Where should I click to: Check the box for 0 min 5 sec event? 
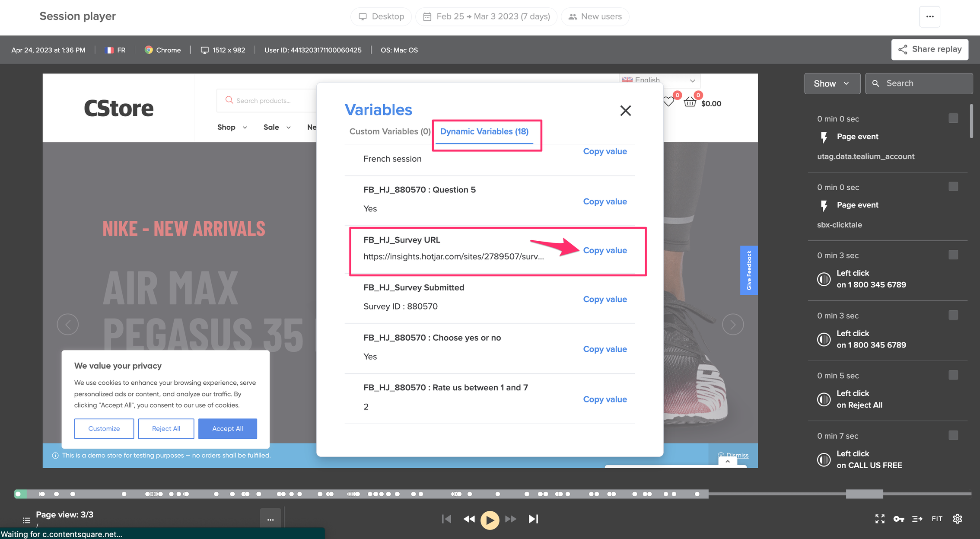click(x=953, y=375)
